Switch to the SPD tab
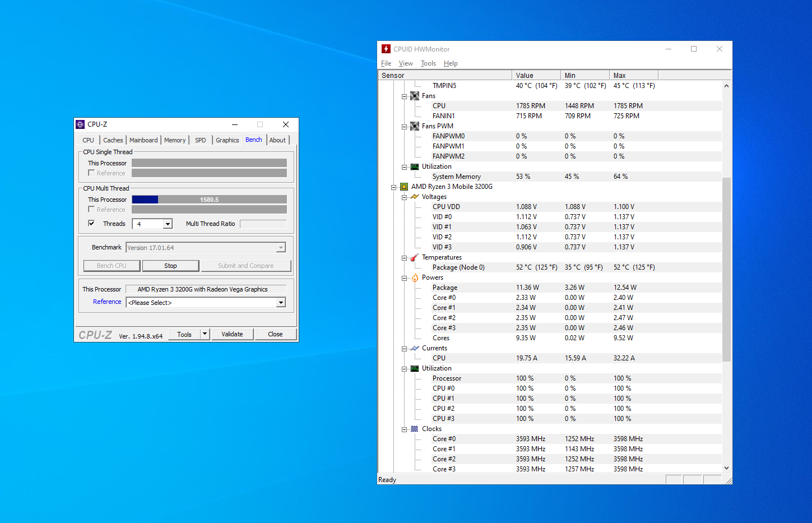 pyautogui.click(x=201, y=140)
